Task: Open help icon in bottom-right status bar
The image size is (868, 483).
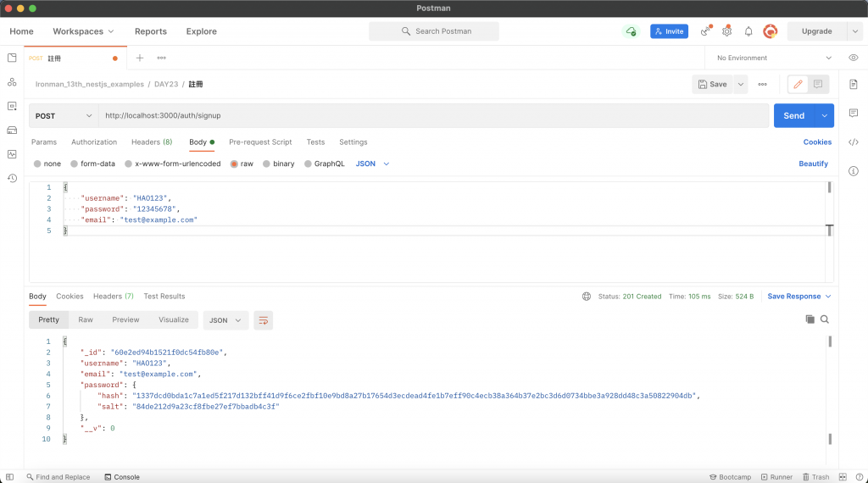Action: pyautogui.click(x=860, y=477)
